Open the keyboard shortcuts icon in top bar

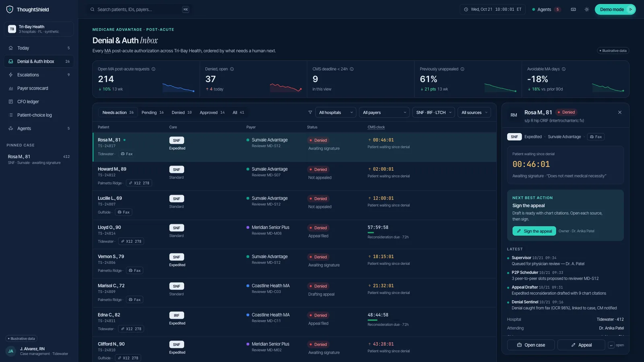(x=573, y=9)
